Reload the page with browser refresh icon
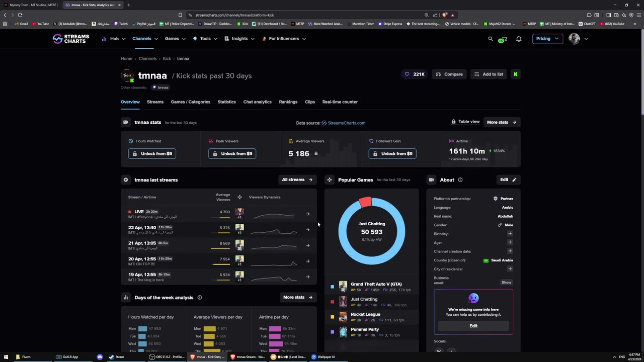Viewport: 644px width, 362px height. tap(20, 15)
